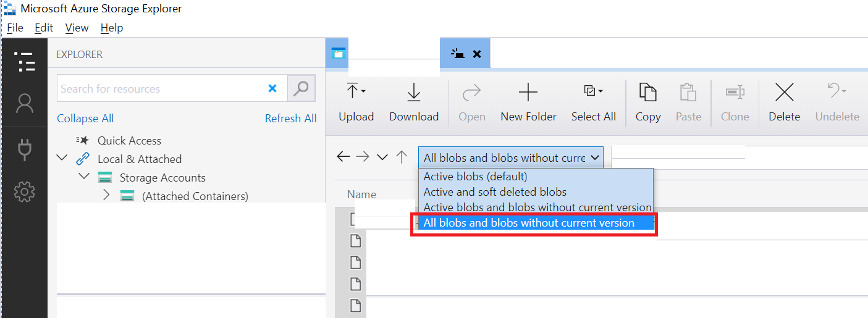Click the Copy toolbar button
868x318 pixels.
647,102
